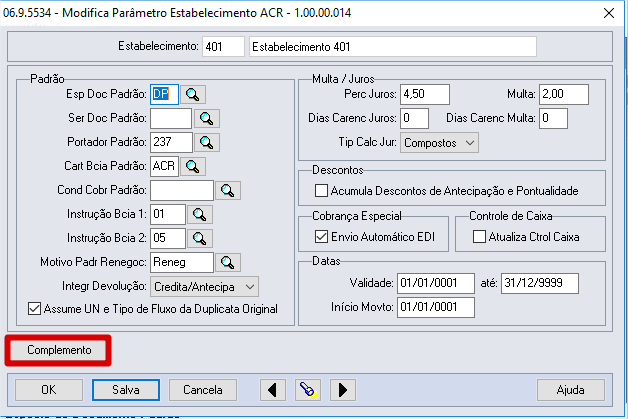The width and height of the screenshot is (628, 419).
Task: Click the Complemento button
Action: (x=58, y=350)
